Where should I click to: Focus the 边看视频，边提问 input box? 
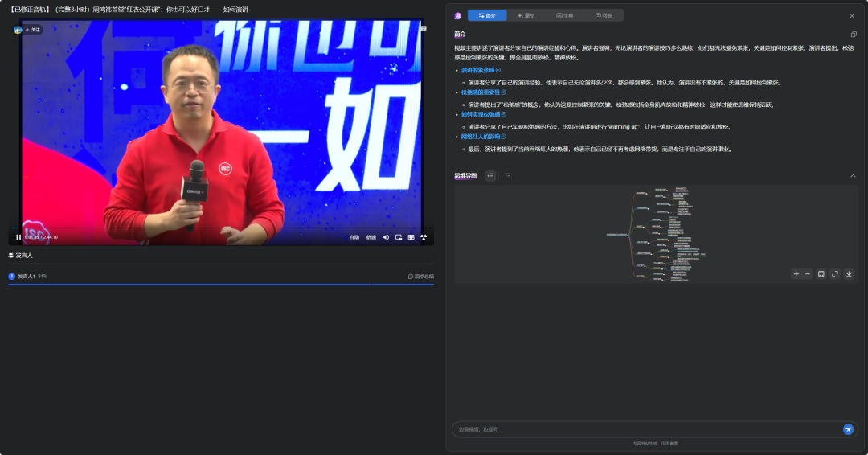click(648, 429)
